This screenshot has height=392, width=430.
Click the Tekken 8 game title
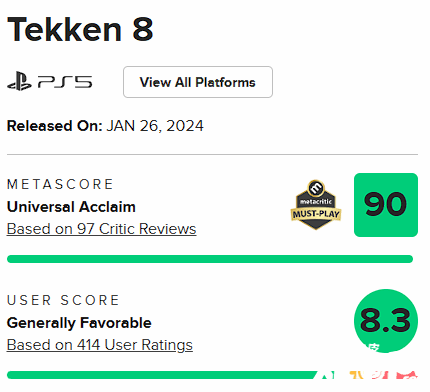coord(80,29)
